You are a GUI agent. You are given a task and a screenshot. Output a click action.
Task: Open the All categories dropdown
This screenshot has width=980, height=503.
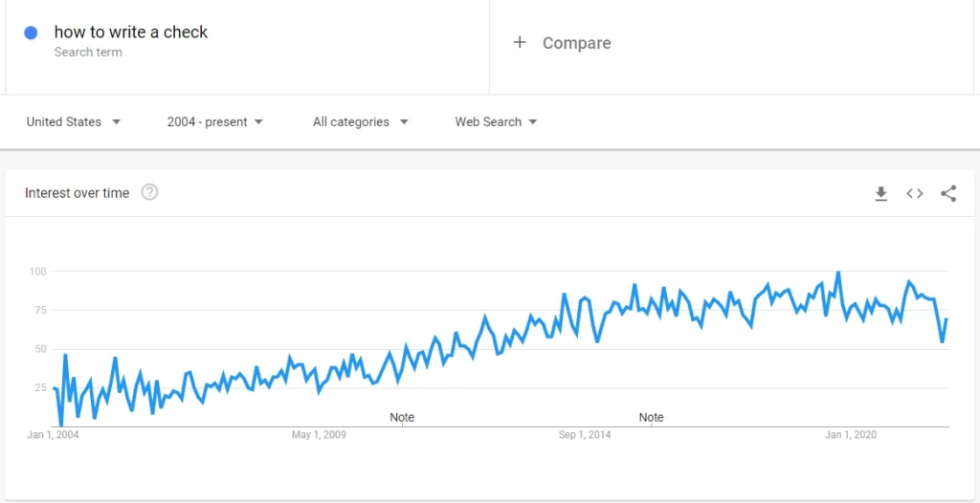point(361,121)
